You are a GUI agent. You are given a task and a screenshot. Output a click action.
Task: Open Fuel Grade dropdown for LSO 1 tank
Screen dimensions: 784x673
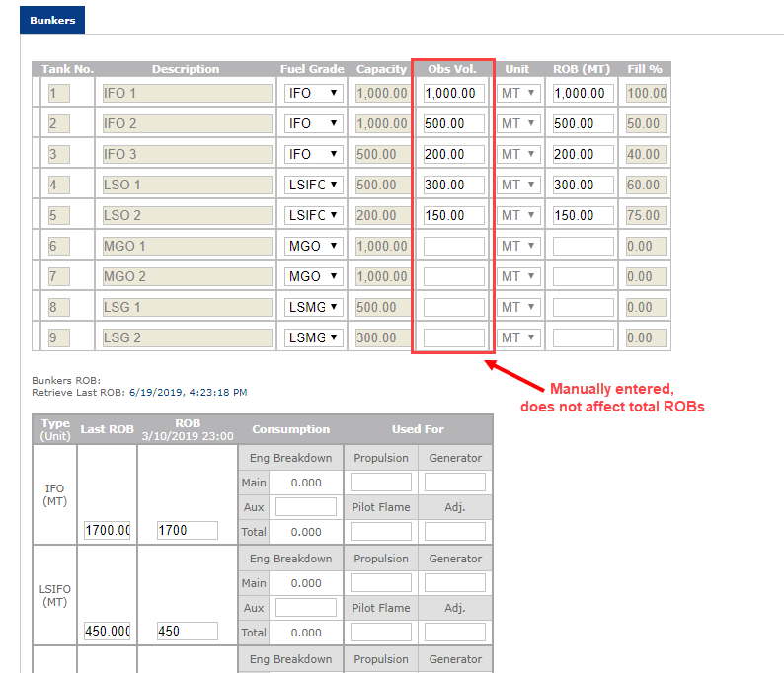click(313, 185)
